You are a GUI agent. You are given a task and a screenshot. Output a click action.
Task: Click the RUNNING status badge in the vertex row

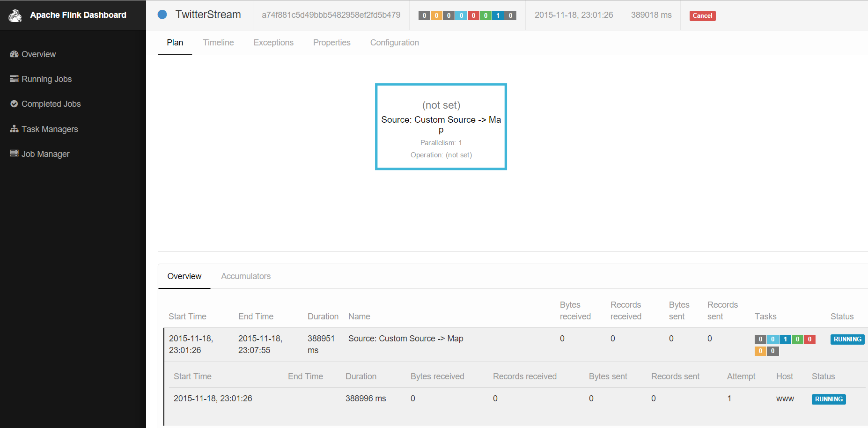pos(847,339)
